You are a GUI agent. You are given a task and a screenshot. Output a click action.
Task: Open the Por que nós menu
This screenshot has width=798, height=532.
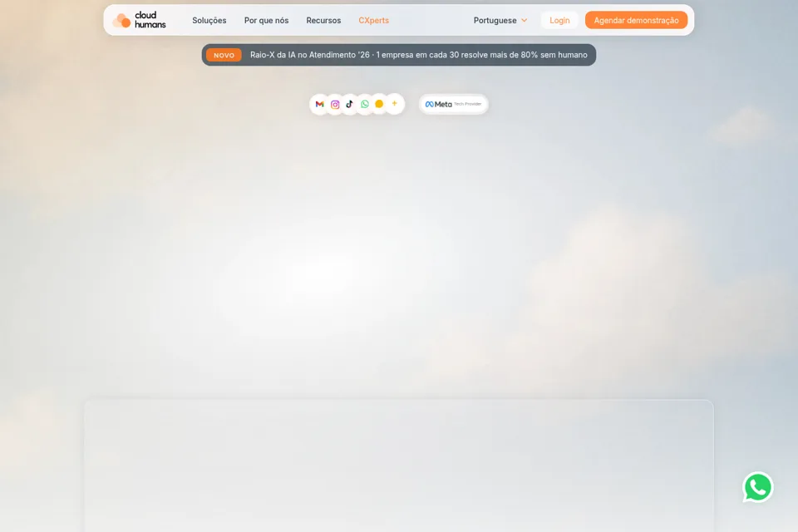pos(266,20)
